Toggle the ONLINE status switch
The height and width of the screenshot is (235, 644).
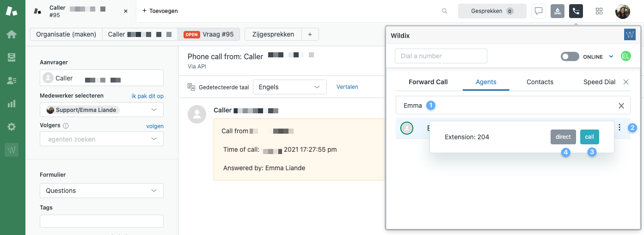click(x=570, y=56)
